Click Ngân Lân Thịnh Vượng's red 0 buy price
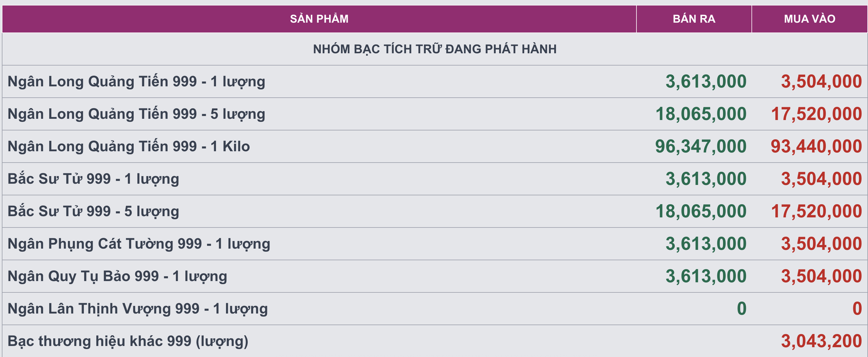The height and width of the screenshot is (357, 868). [857, 308]
